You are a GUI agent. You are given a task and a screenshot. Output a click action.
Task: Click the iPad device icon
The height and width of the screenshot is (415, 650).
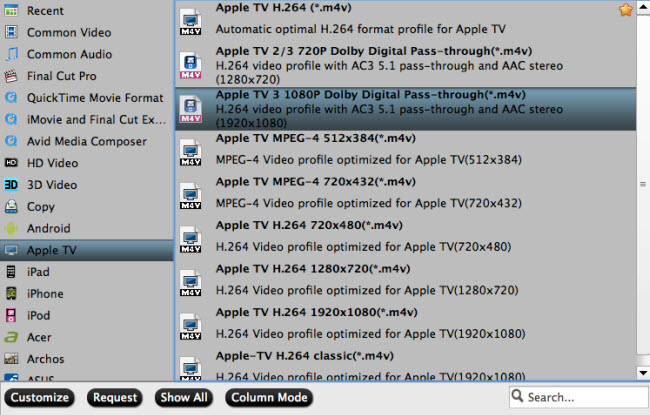click(11, 272)
